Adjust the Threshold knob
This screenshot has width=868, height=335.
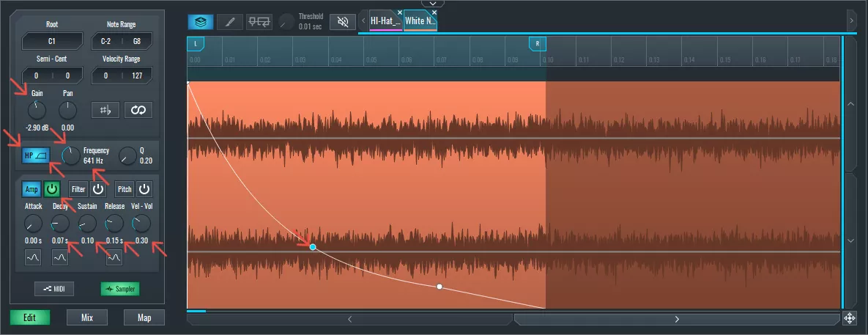tap(286, 22)
